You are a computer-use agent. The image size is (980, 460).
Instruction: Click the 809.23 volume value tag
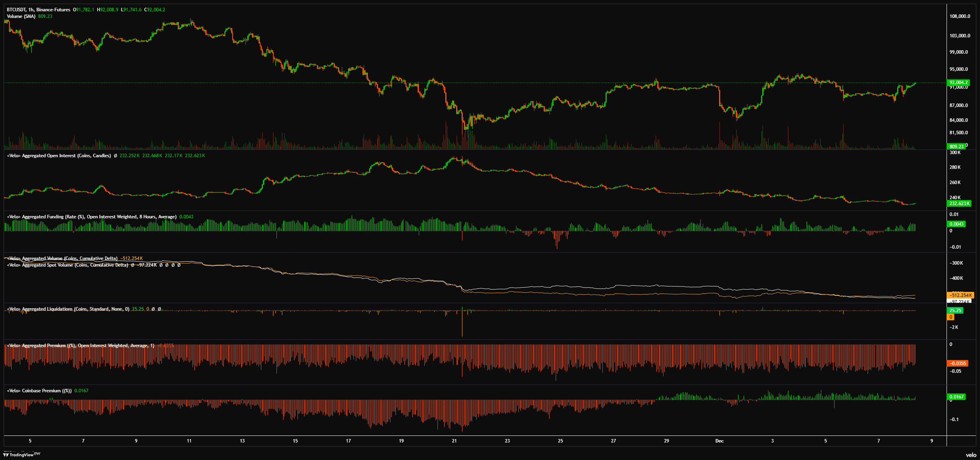click(x=956, y=147)
